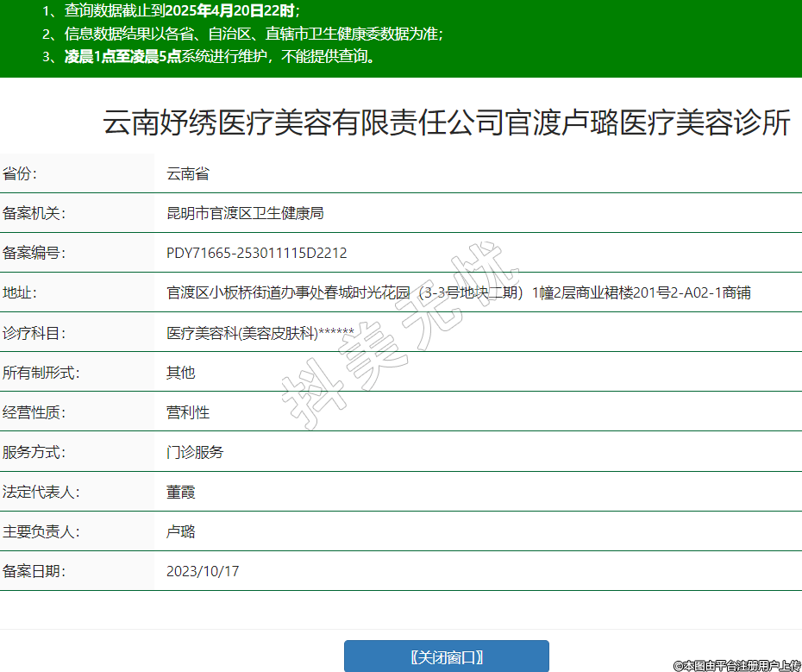Click the 本图由平台注册用户上传 copyright note
The height and width of the screenshot is (672, 802).
point(736,665)
